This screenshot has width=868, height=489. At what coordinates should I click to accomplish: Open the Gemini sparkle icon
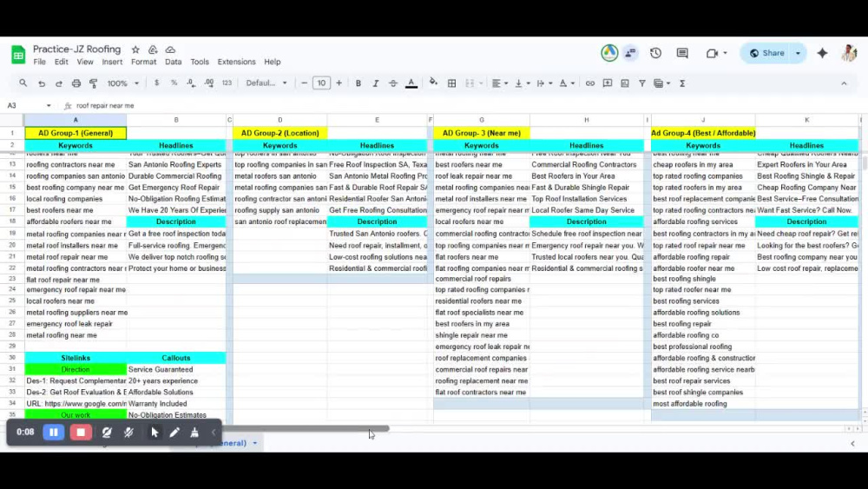click(x=822, y=53)
